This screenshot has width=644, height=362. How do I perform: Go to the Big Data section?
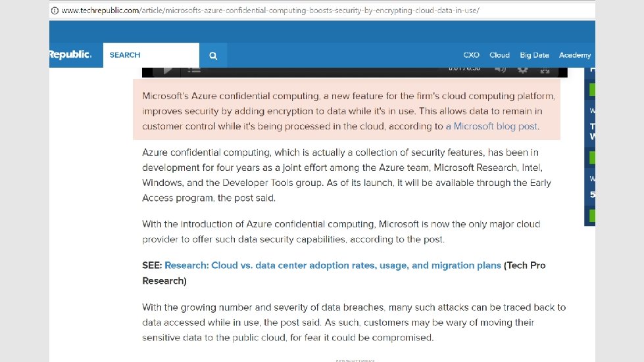[534, 55]
